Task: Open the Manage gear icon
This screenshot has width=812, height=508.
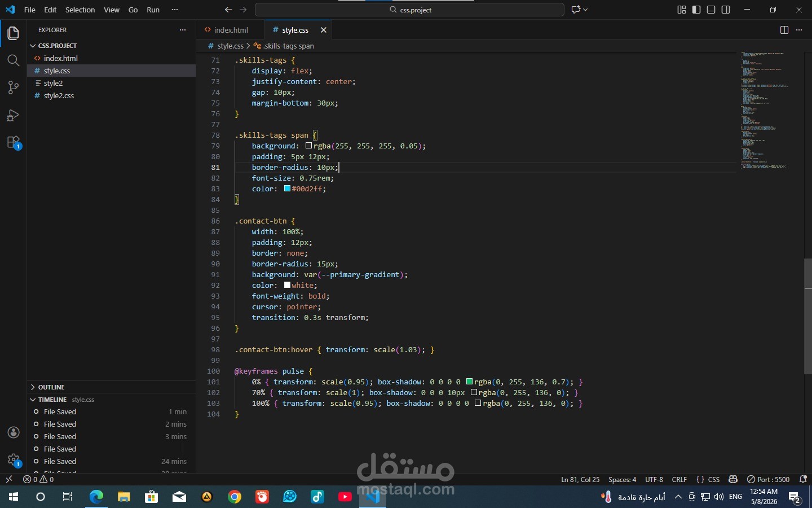Action: click(x=14, y=459)
